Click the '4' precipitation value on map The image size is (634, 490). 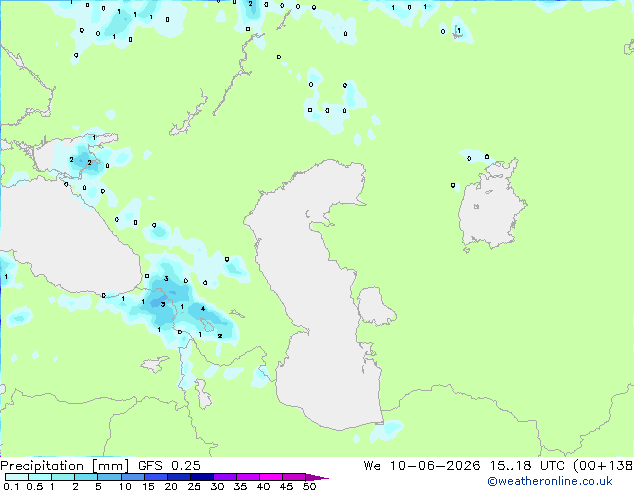(203, 309)
